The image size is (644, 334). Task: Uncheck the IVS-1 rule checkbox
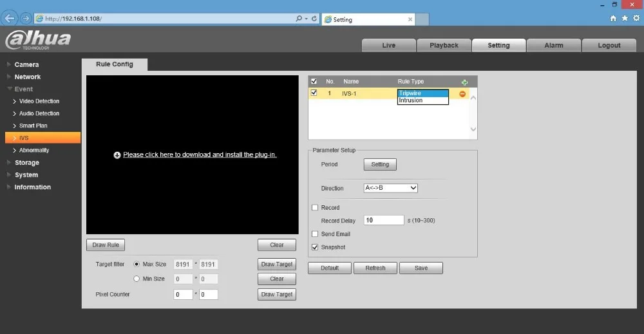point(314,93)
